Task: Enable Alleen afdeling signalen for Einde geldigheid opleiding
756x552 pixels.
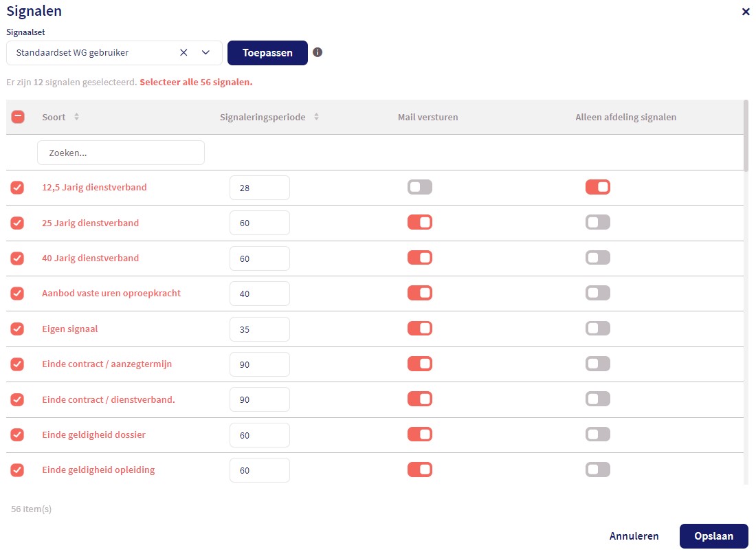Action: (597, 470)
